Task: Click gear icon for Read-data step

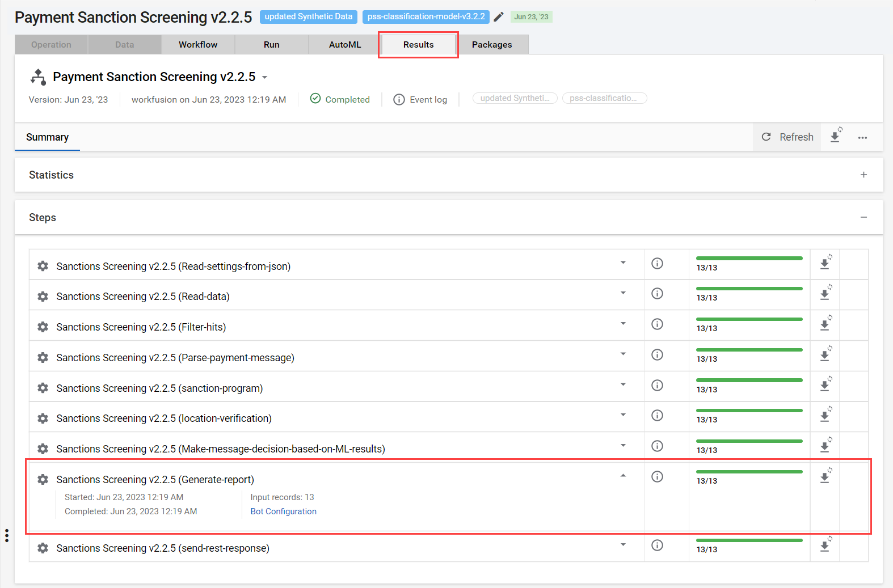Action: click(43, 296)
